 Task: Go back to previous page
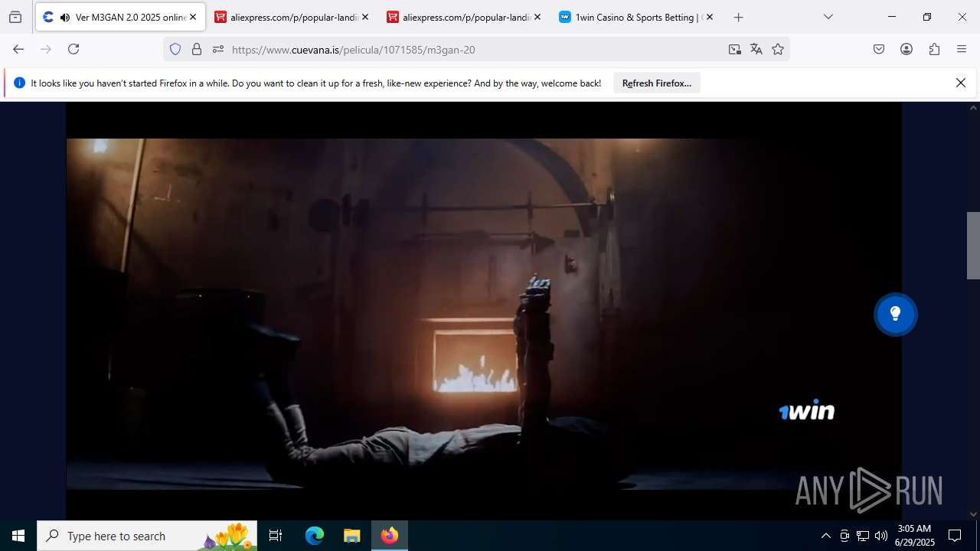18,49
